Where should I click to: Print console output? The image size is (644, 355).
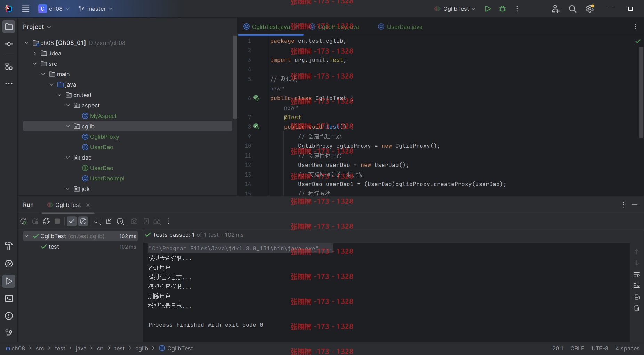coord(636,297)
